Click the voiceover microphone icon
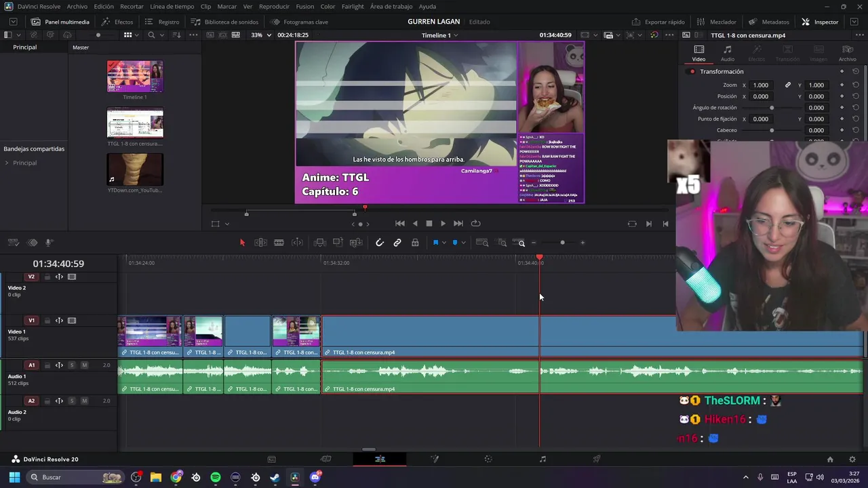Image resolution: width=868 pixels, height=488 pixels. [x=49, y=243]
